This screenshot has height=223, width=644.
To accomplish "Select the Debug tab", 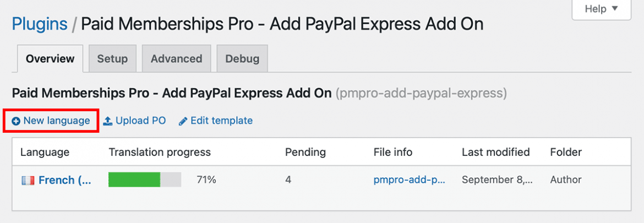I will (242, 59).
